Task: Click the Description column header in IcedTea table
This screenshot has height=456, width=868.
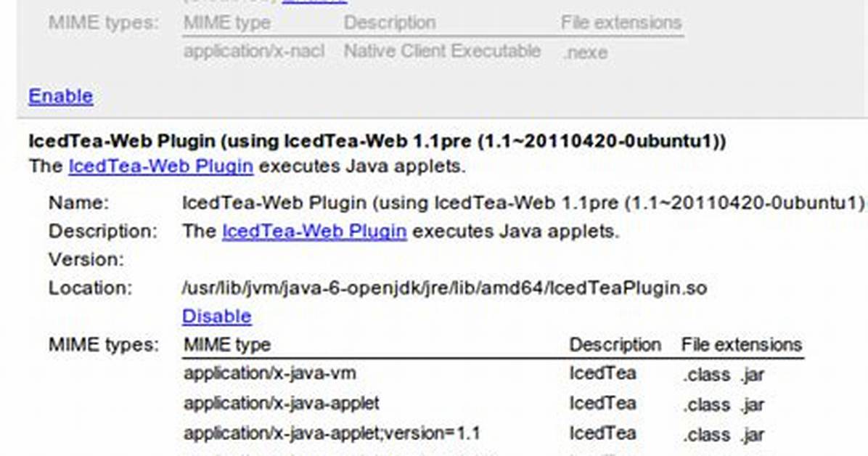Action: tap(615, 345)
